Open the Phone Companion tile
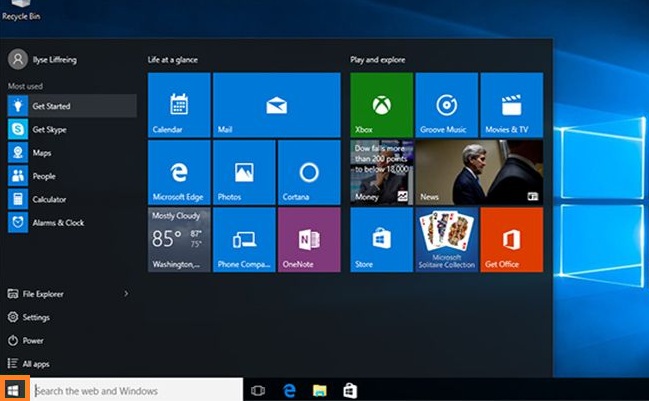This screenshot has width=649, height=401. pos(244,240)
